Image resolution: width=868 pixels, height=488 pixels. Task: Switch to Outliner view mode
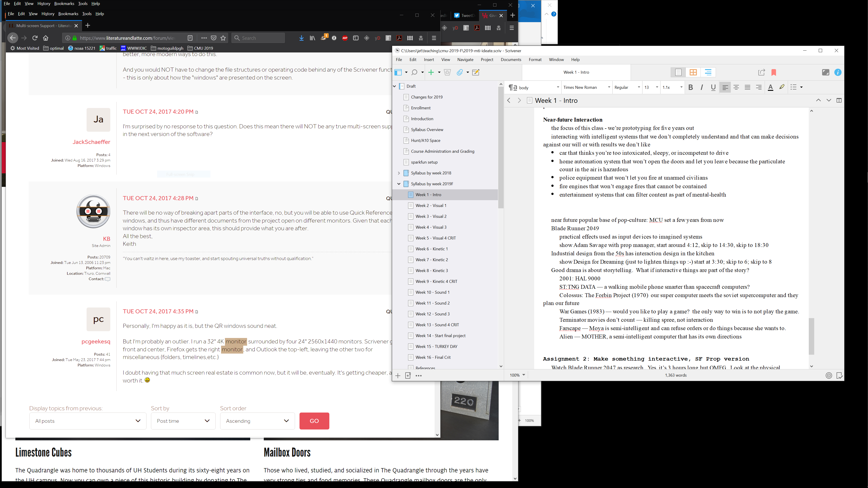point(708,72)
